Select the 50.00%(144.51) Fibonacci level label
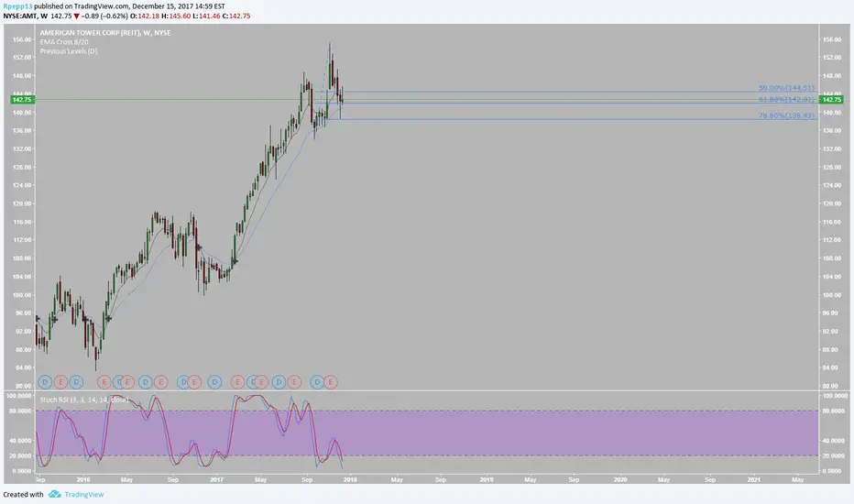This screenshot has width=854, height=504. coord(786,88)
